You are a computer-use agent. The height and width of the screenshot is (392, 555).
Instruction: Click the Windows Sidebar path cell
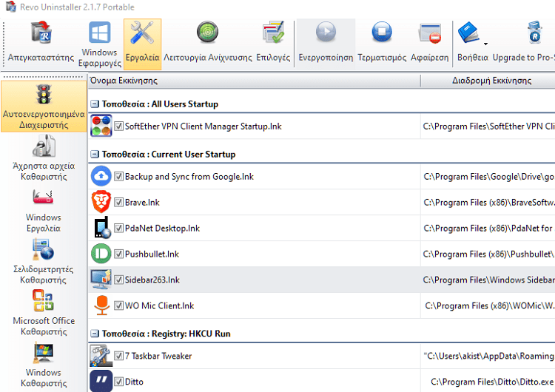tap(488, 280)
